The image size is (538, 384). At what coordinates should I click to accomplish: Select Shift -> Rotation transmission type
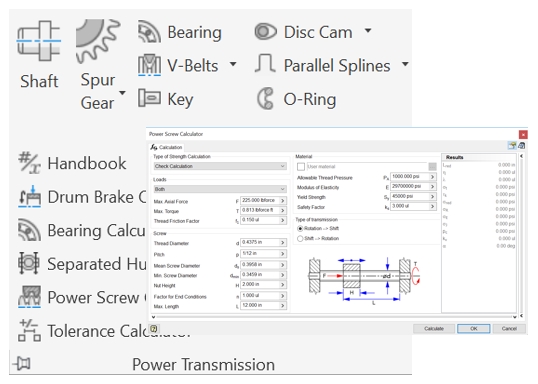point(300,238)
